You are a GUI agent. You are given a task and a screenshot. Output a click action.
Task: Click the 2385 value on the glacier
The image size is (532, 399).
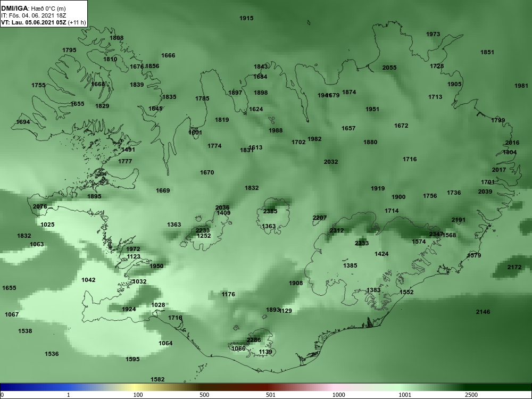[270, 211]
